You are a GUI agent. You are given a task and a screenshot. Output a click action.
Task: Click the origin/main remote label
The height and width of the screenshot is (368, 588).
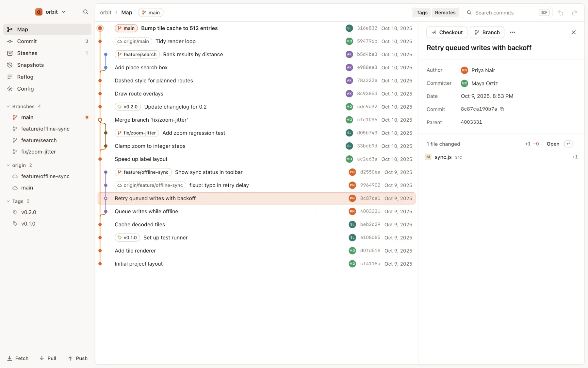point(133,41)
